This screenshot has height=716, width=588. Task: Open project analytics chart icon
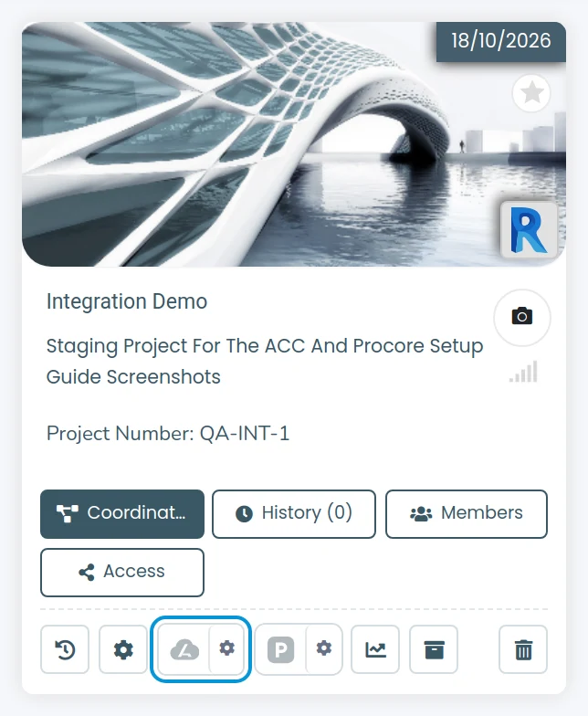(x=375, y=649)
